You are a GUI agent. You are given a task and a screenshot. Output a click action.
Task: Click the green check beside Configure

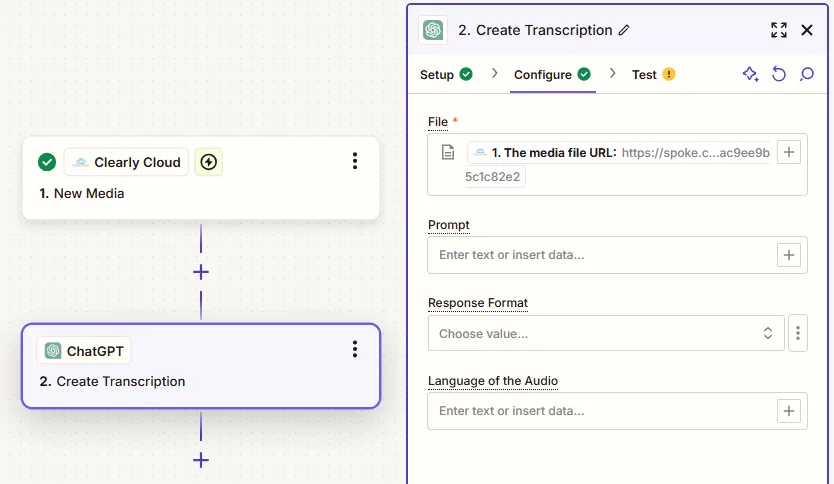584,74
